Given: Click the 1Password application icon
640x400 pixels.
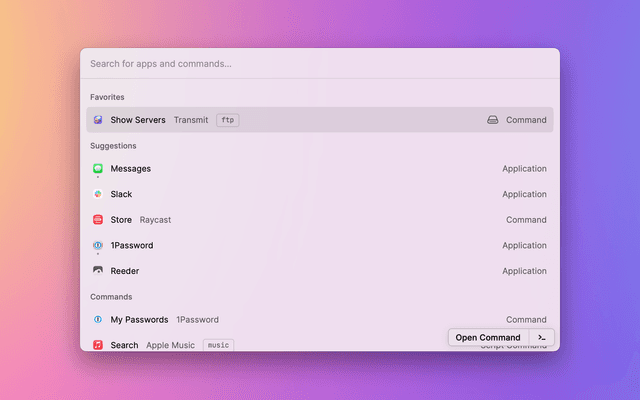Looking at the screenshot, I should (98, 245).
